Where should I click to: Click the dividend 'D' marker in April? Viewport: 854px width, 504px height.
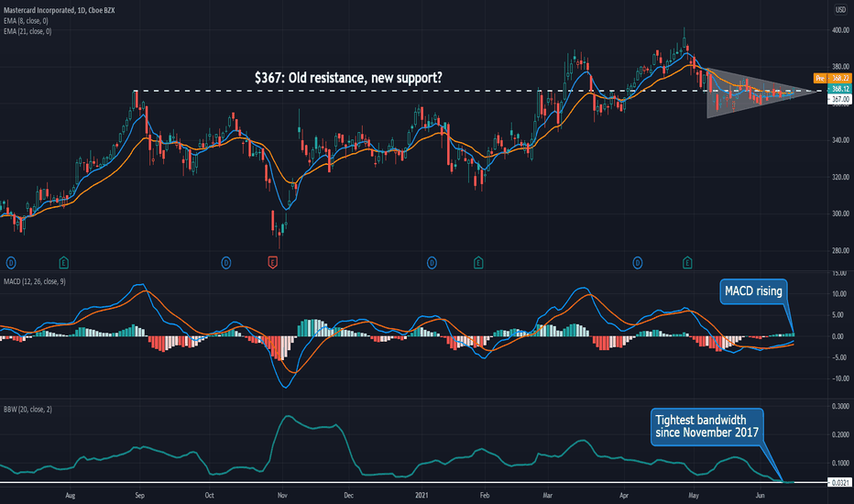tap(637, 263)
